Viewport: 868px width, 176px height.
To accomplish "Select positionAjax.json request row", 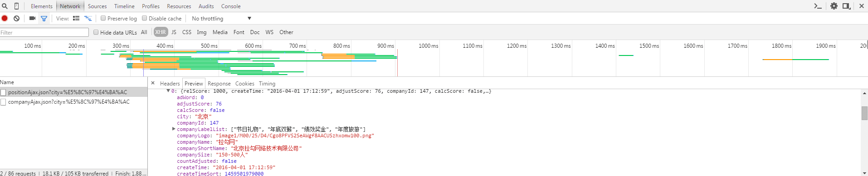I will 73,92.
